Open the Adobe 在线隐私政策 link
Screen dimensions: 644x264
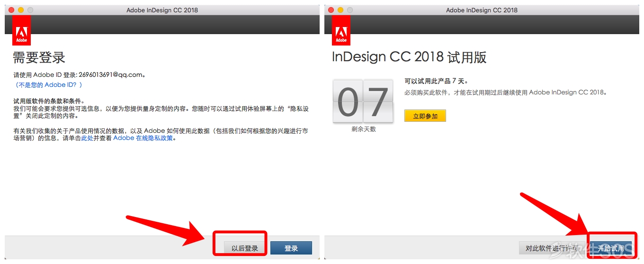[x=143, y=138]
